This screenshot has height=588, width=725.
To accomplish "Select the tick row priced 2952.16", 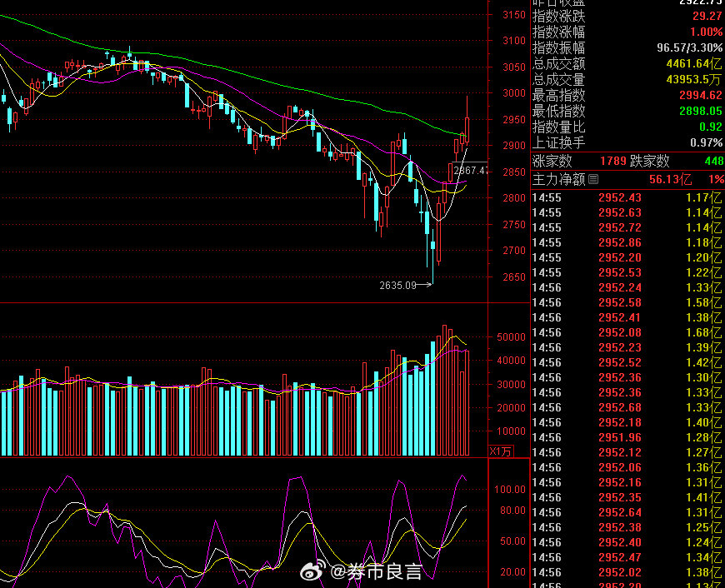I will [x=627, y=482].
